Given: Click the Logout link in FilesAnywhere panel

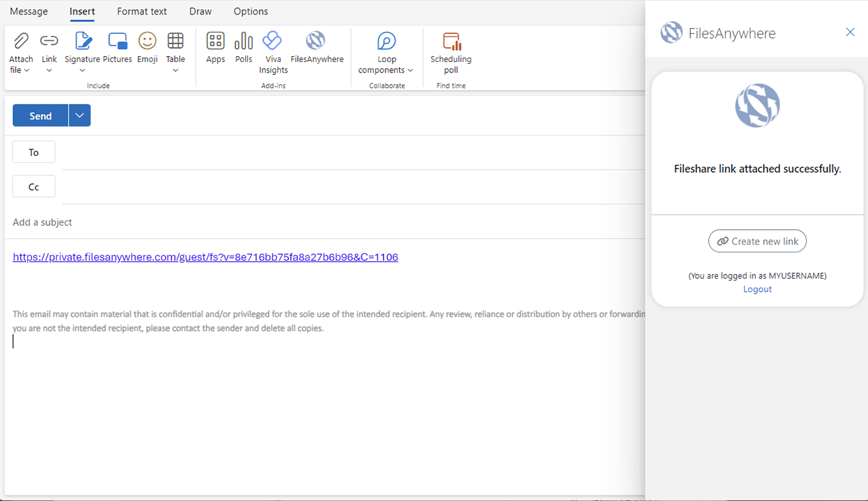Looking at the screenshot, I should pos(757,289).
